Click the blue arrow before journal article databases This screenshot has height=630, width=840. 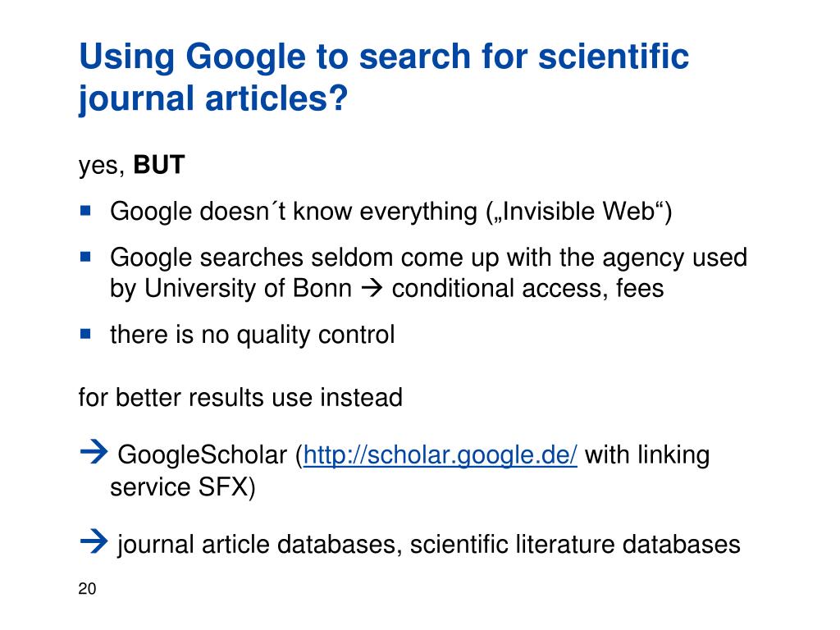point(94,541)
